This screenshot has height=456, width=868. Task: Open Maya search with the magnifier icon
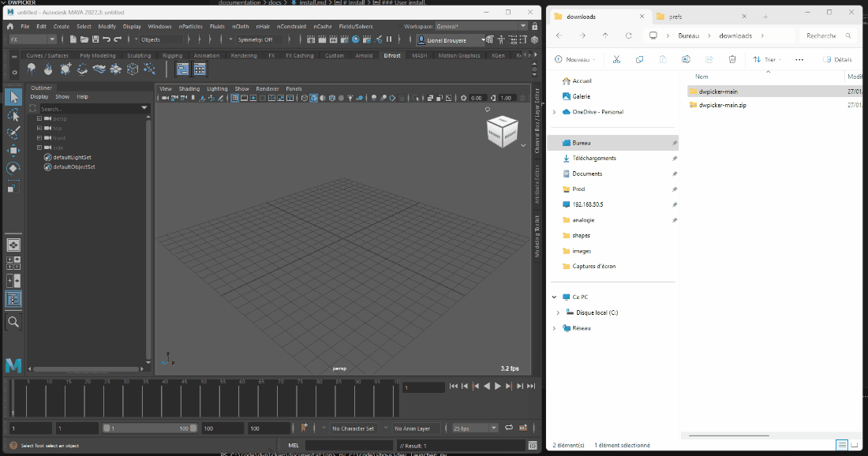coord(13,322)
